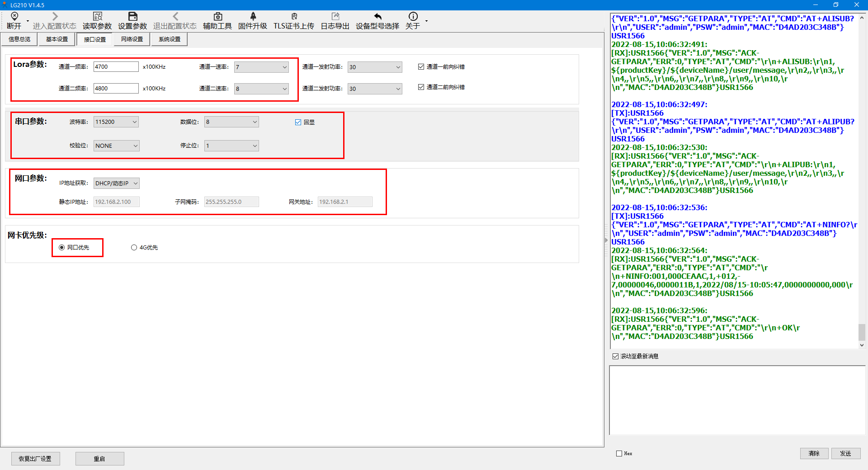The height and width of the screenshot is (470, 868).
Task: Select the 4G优先 radio button
Action: pos(134,248)
